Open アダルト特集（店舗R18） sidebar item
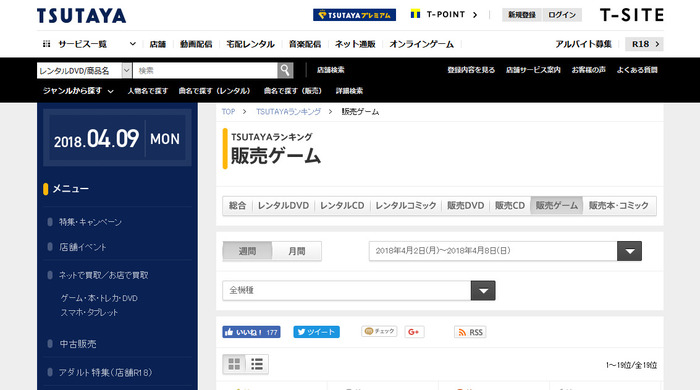The width and height of the screenshot is (700, 390). [105, 372]
